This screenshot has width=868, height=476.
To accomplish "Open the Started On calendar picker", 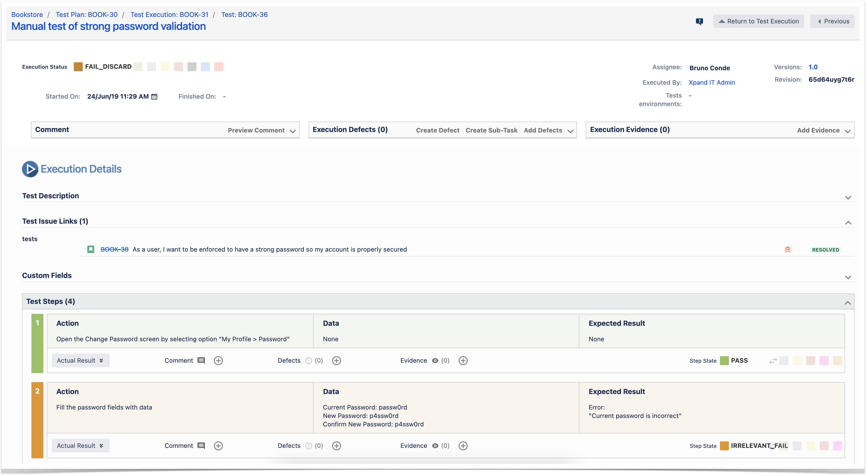I will (154, 97).
